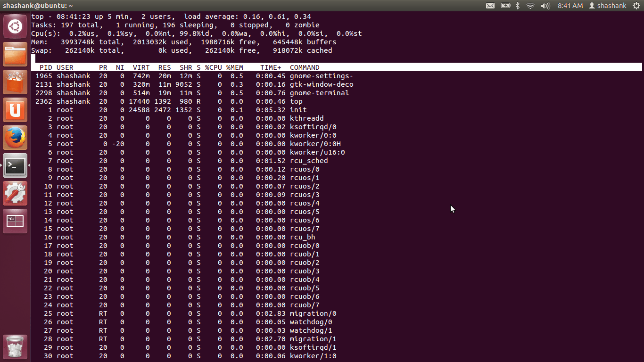Open the sound volume indicator menu
The image size is (644, 362).
[x=545, y=6]
